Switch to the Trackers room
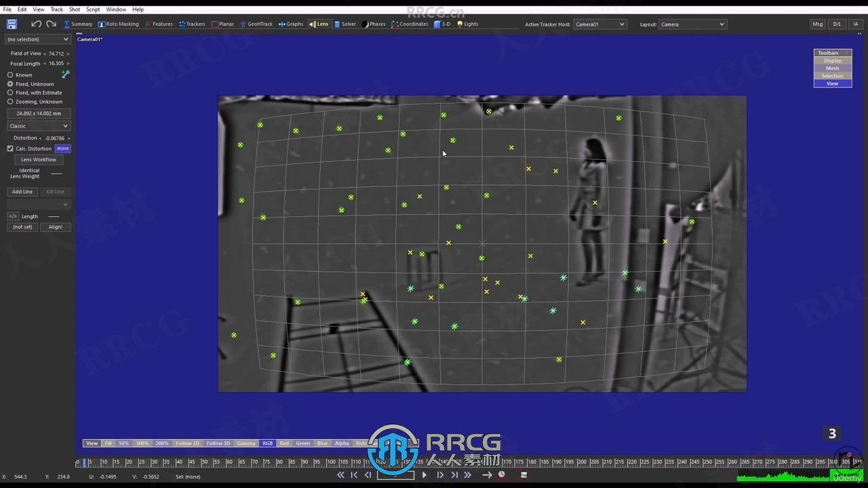 [x=192, y=24]
